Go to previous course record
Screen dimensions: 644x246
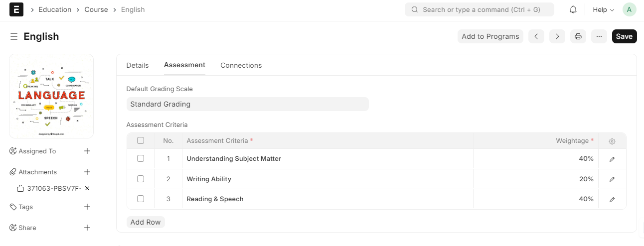pyautogui.click(x=536, y=36)
